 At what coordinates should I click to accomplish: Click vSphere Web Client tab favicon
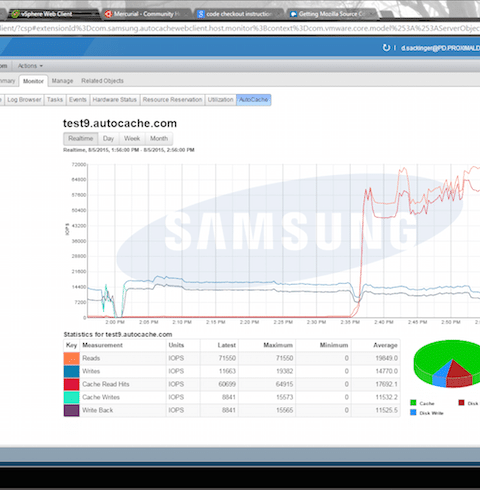click(x=15, y=14)
